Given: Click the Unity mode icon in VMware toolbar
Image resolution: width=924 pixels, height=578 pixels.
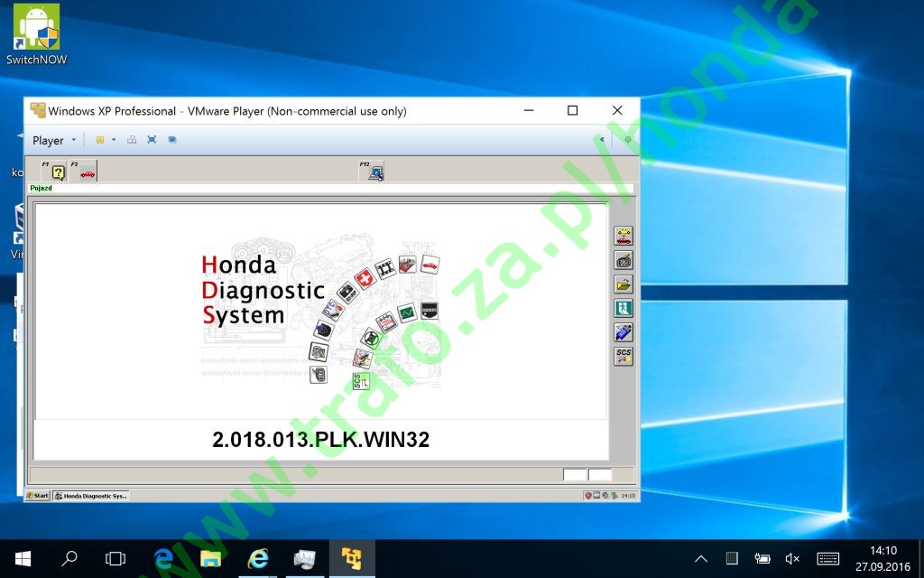Looking at the screenshot, I should [172, 140].
